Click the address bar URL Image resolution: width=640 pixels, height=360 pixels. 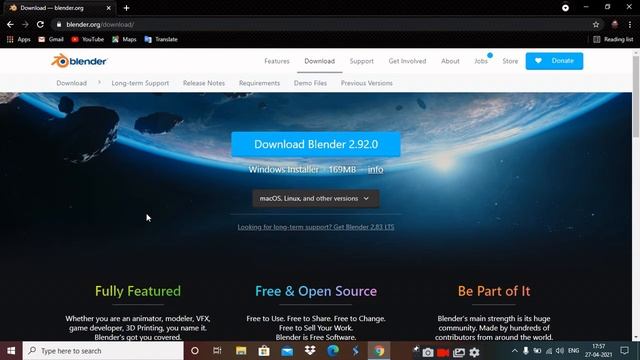[x=100, y=24]
